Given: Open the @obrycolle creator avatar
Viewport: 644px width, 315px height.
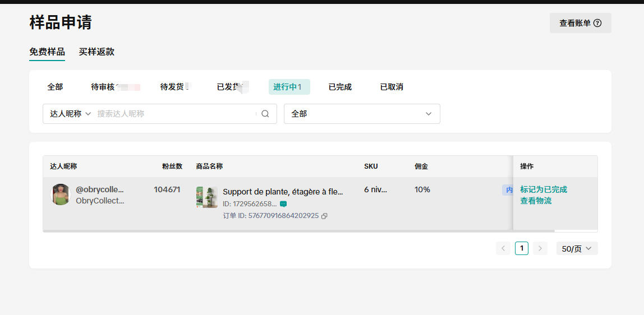Looking at the screenshot, I should click(61, 194).
